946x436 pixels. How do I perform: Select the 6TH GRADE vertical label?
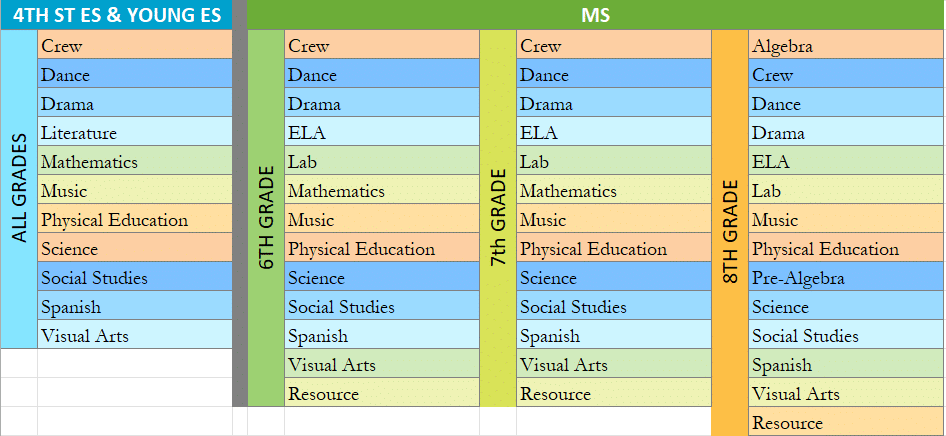(266, 218)
